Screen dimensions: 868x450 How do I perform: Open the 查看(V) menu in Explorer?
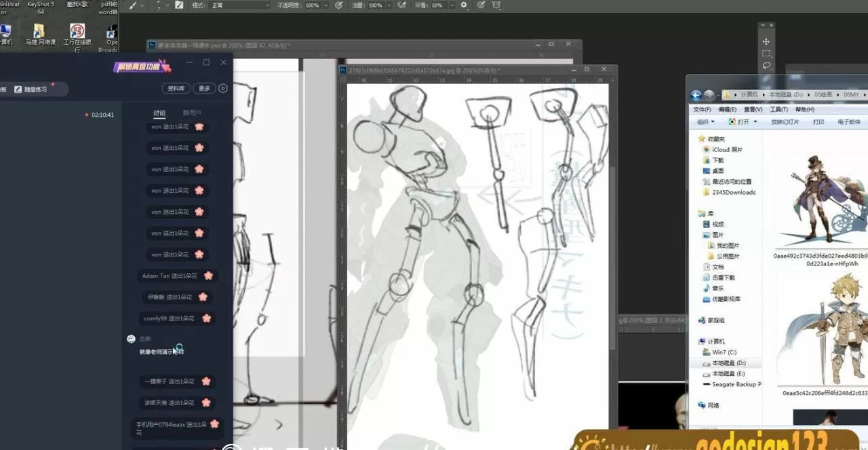[753, 109]
